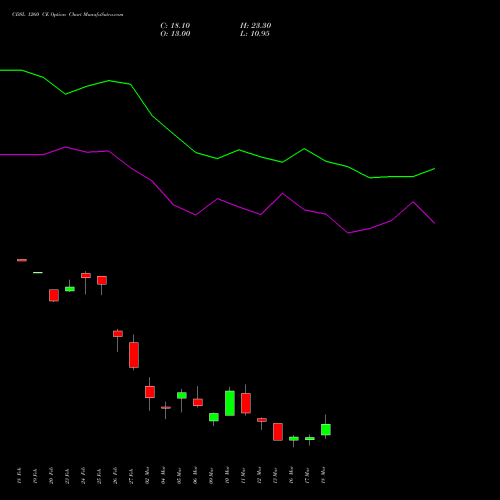Select the 09 Mar date label
This screenshot has height=500, width=500.
pyautogui.click(x=211, y=476)
